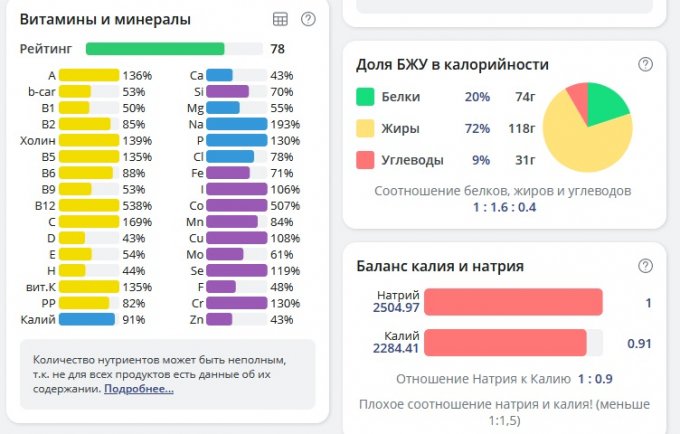This screenshot has width=680, height=434.
Task: Click the green Рейтинг progress bar
Action: tap(155, 48)
